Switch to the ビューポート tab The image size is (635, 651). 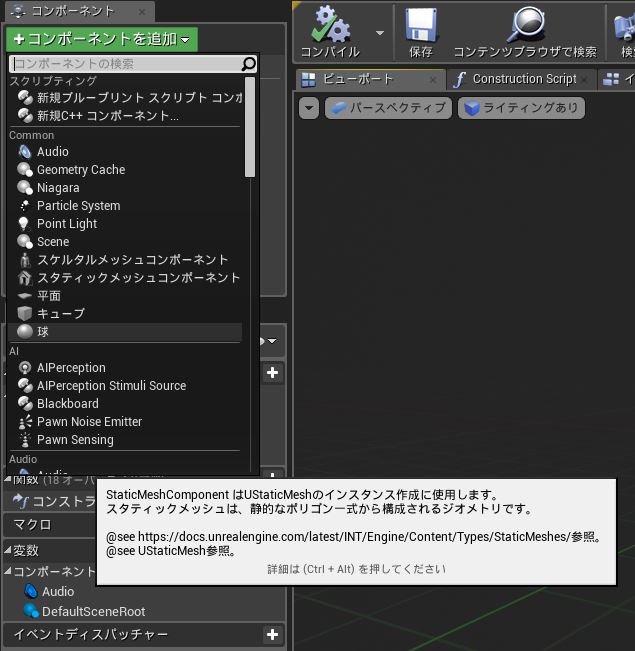coord(370,79)
